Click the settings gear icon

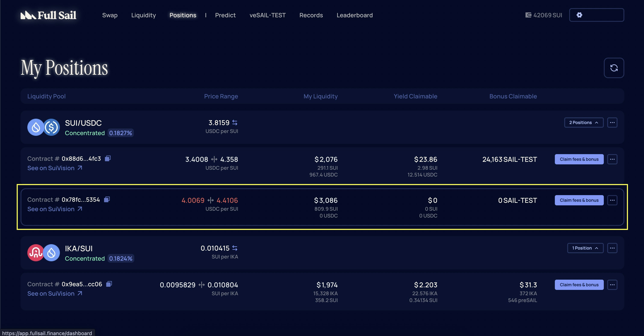579,15
